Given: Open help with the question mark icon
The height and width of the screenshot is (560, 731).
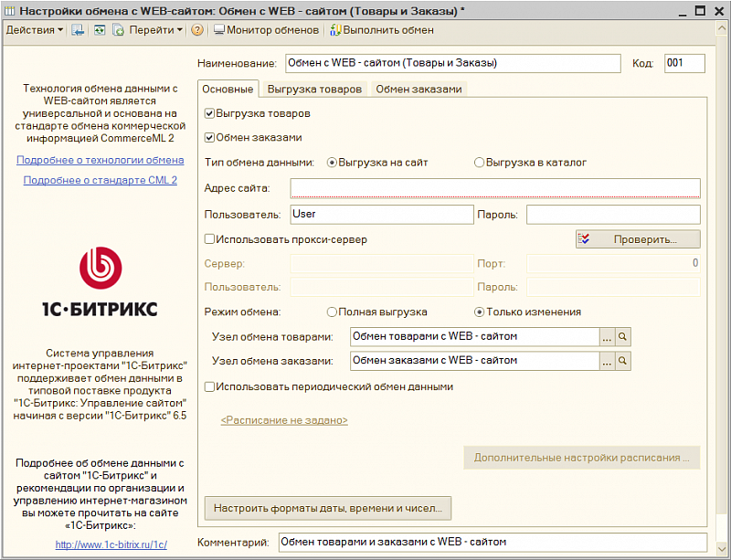Looking at the screenshot, I should coord(197,30).
